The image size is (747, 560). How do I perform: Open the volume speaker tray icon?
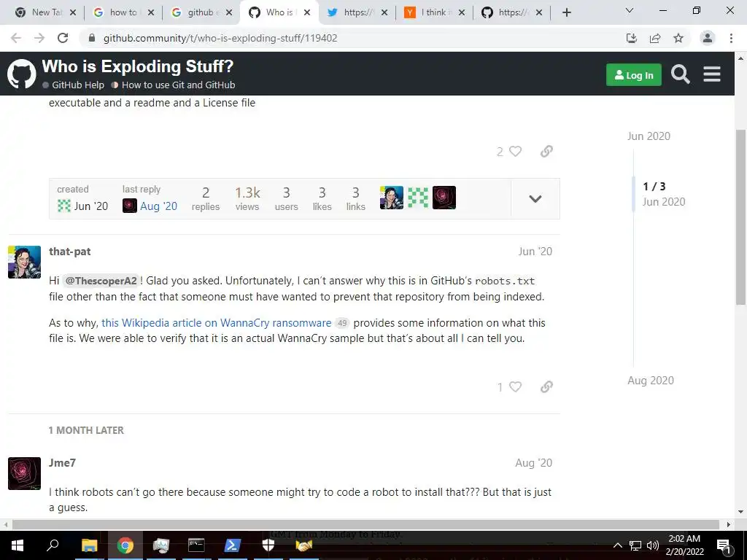pyautogui.click(x=653, y=545)
